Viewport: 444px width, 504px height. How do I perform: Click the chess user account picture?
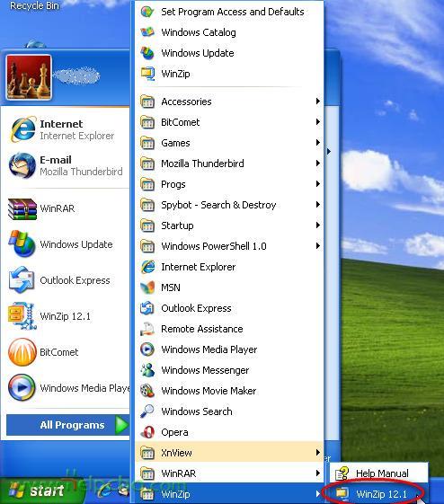[29, 77]
